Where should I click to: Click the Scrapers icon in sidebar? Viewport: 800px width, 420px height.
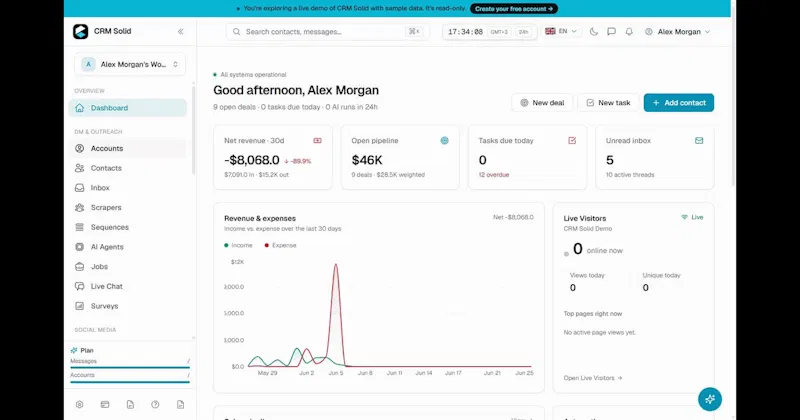pyautogui.click(x=80, y=208)
